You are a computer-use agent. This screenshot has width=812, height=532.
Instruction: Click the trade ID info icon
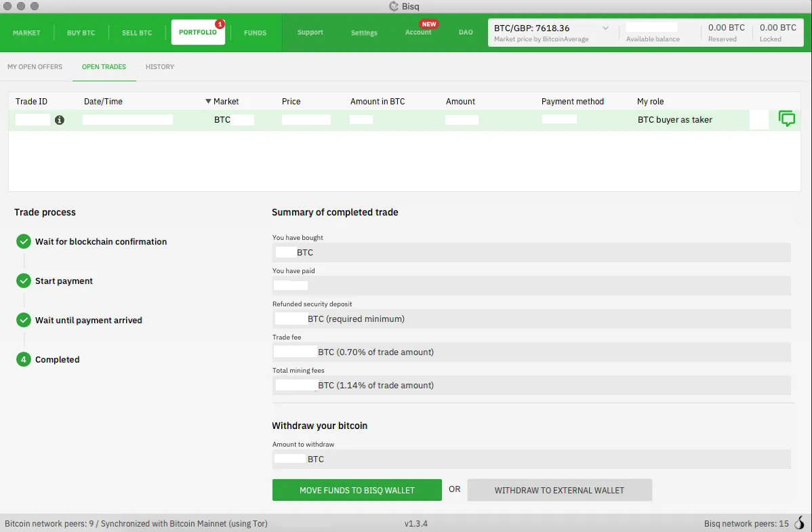60,120
